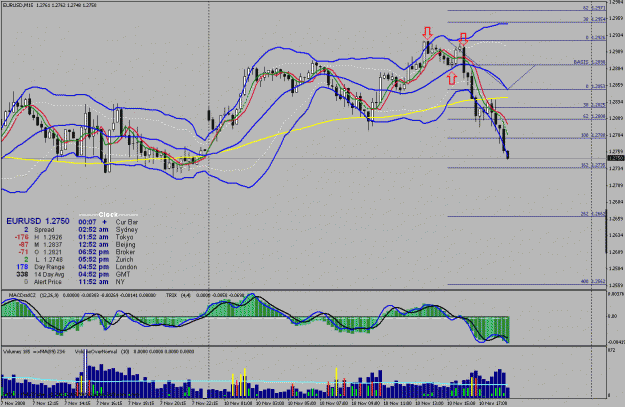This screenshot has width=625, height=407.
Task: Select the 10 Nov 01:00 time label
Action: coord(237,403)
